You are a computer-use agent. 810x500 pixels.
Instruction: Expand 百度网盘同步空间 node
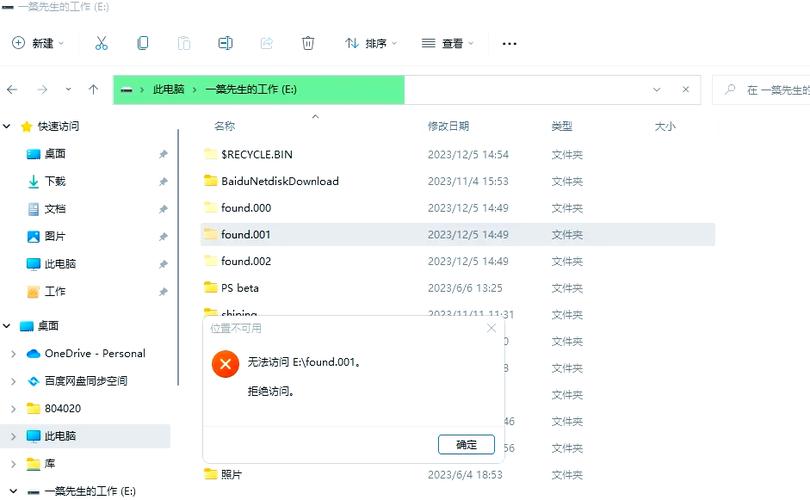13,381
